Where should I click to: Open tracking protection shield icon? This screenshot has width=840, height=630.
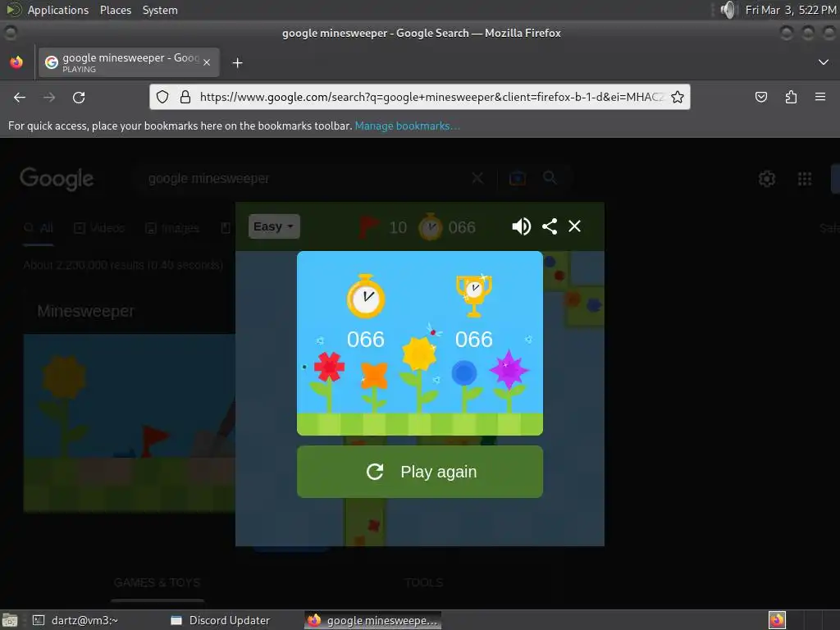pyautogui.click(x=162, y=97)
